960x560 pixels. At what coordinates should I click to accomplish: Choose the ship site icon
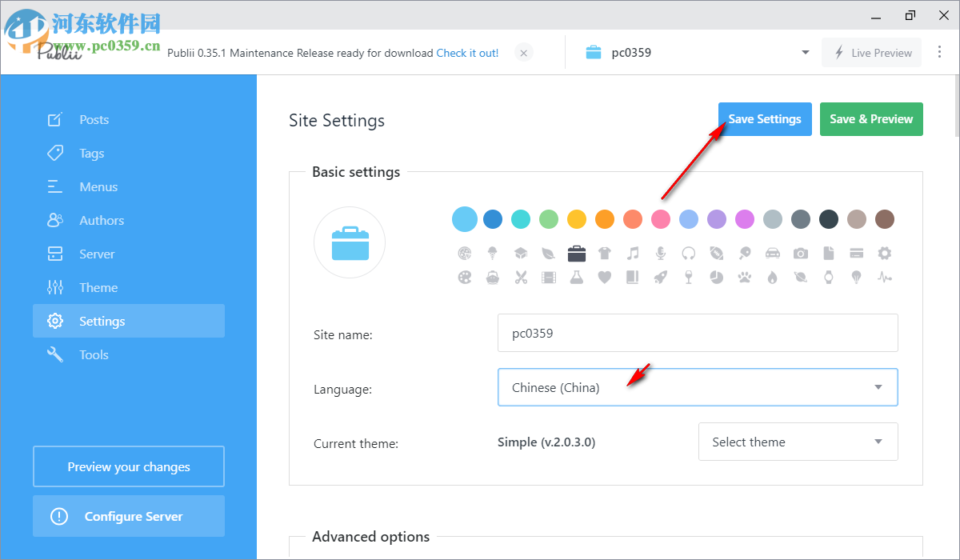(493, 278)
